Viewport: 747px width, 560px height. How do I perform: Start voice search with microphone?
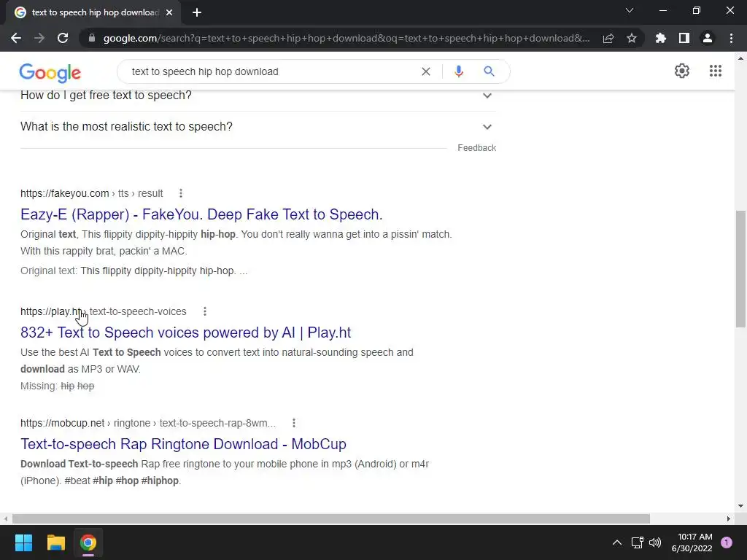point(459,71)
